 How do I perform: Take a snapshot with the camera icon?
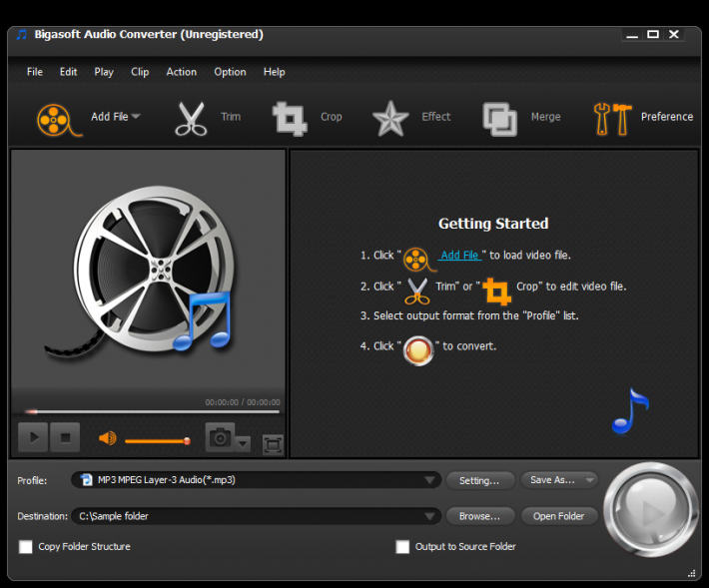(x=221, y=437)
